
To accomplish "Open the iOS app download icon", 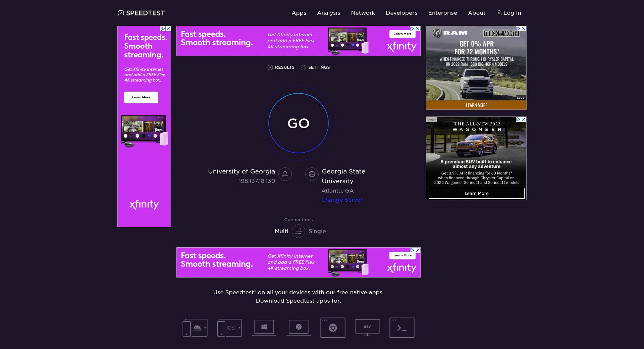I will pos(229,328).
